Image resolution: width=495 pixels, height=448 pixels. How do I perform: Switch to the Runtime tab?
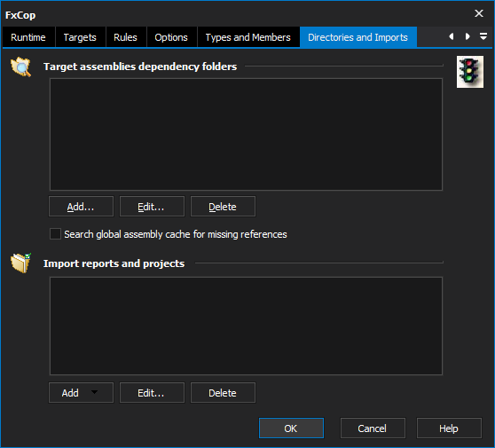point(28,37)
